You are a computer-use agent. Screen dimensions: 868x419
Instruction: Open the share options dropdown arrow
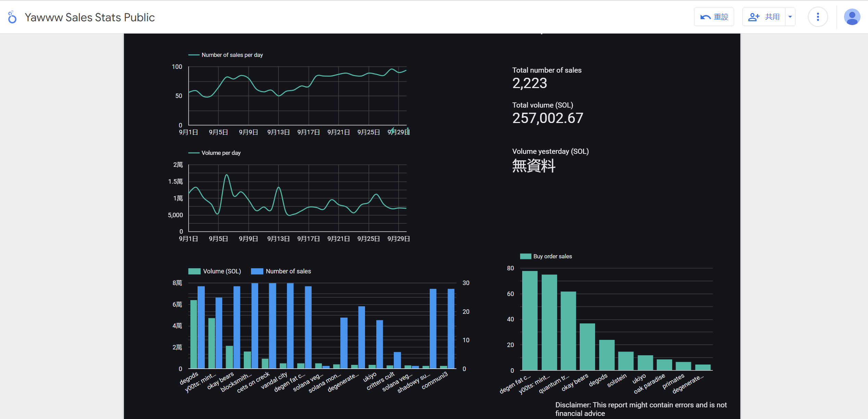(x=790, y=17)
